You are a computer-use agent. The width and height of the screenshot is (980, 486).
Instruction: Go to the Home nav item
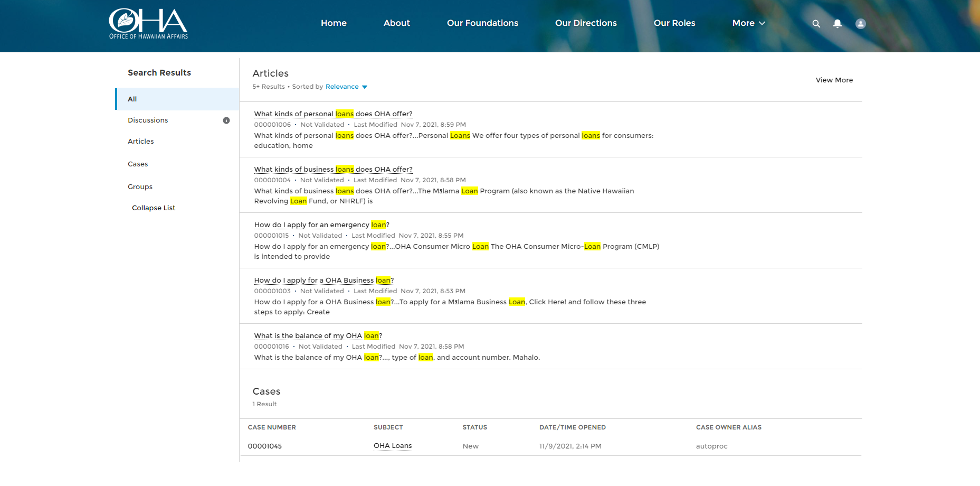(x=334, y=23)
